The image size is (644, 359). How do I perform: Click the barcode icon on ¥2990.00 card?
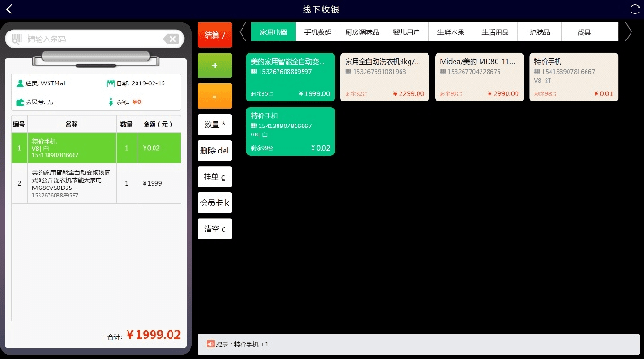(443, 72)
